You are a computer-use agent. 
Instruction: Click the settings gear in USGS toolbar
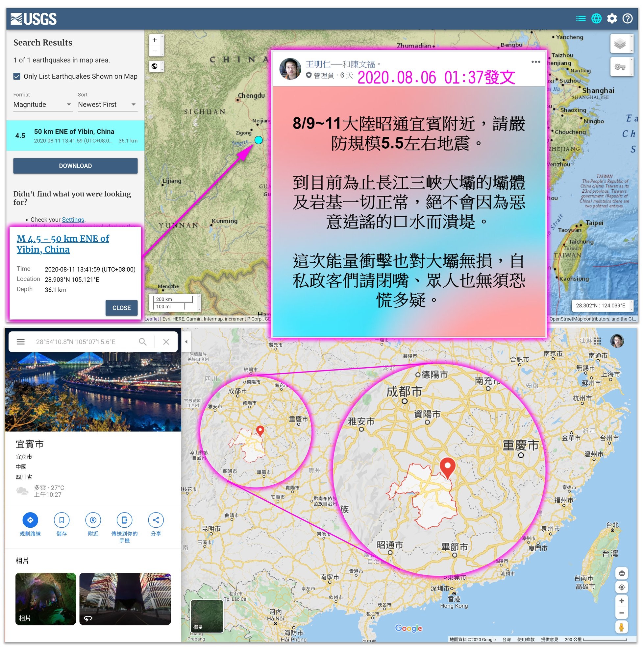click(612, 18)
